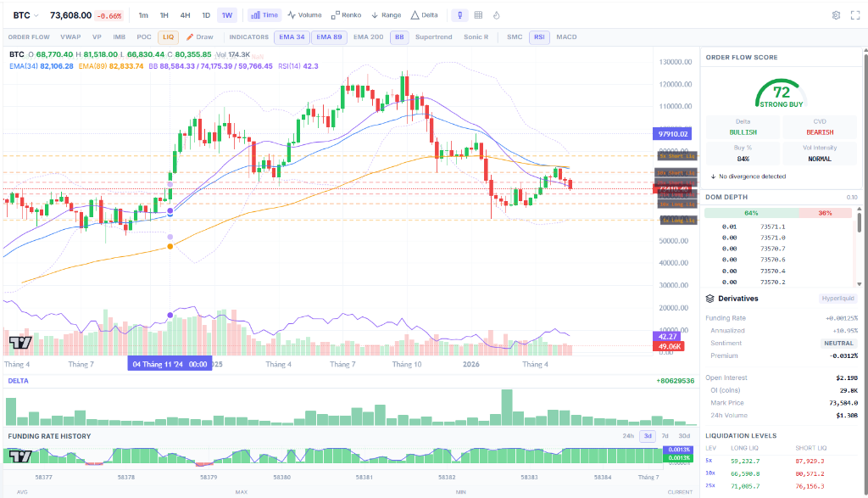Click the TradingView logo on the chart
Screen dimensions: 868x498
pyautogui.click(x=20, y=343)
